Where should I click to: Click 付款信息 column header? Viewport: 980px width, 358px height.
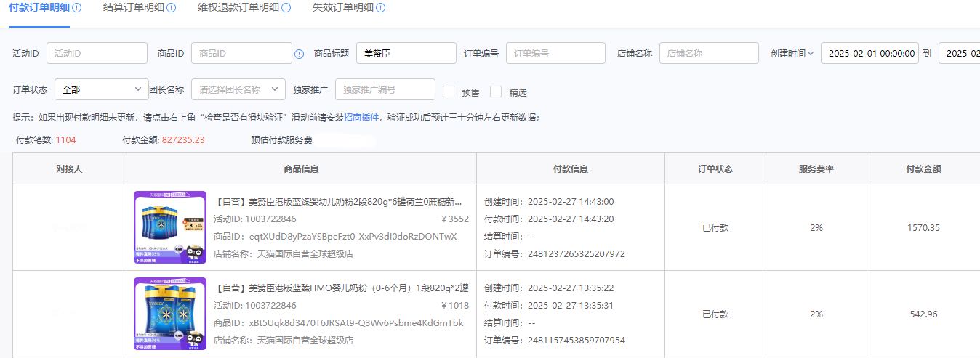click(571, 168)
